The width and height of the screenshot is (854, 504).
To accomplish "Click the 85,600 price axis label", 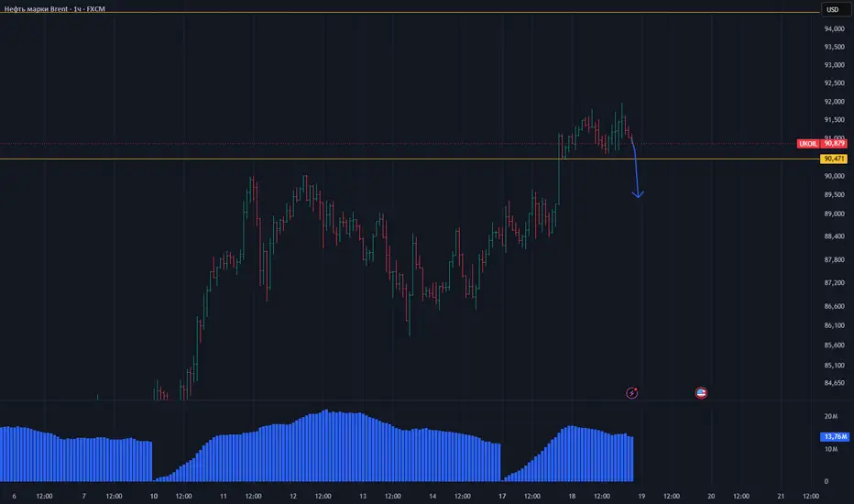I will [x=835, y=345].
